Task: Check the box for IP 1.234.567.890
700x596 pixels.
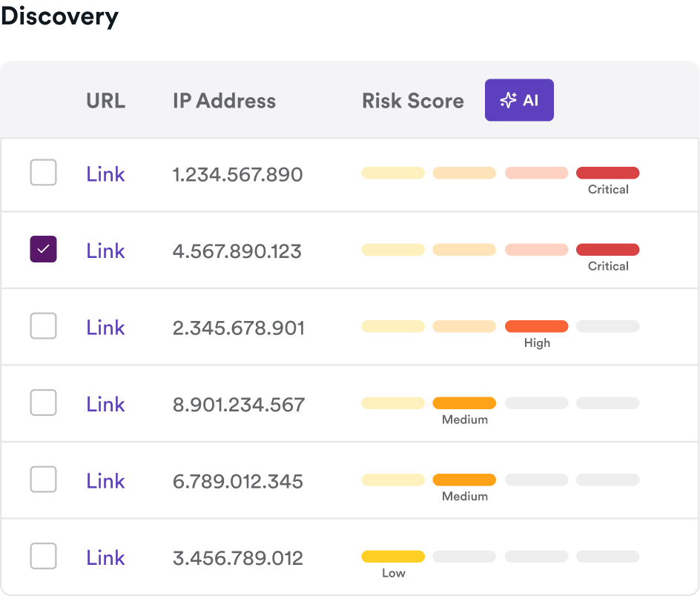Action: coord(43,173)
